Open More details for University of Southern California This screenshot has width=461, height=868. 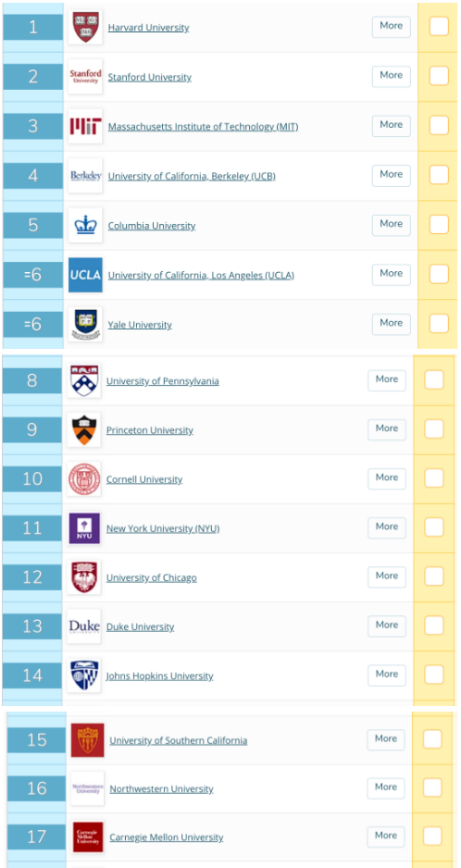(x=386, y=739)
